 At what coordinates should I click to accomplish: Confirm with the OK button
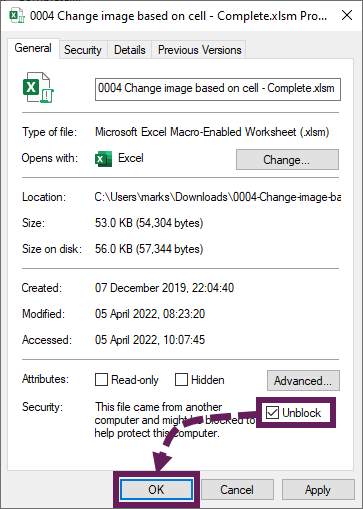[156, 490]
